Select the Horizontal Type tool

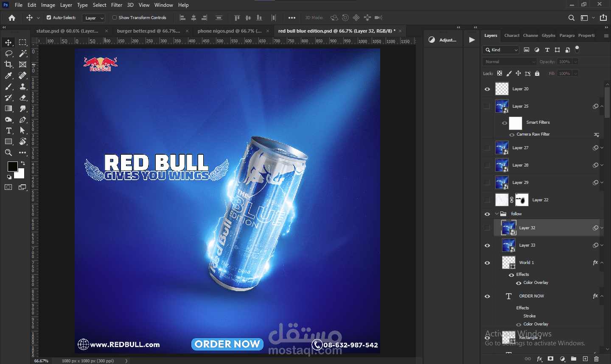coord(8,131)
